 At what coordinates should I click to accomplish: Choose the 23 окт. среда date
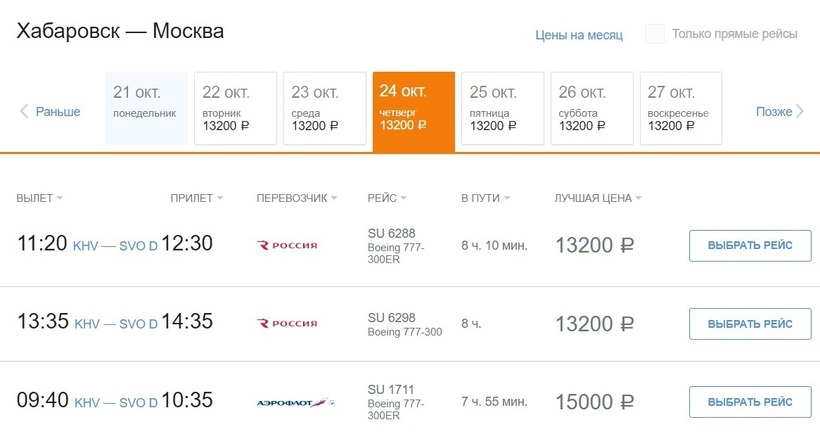click(x=323, y=110)
